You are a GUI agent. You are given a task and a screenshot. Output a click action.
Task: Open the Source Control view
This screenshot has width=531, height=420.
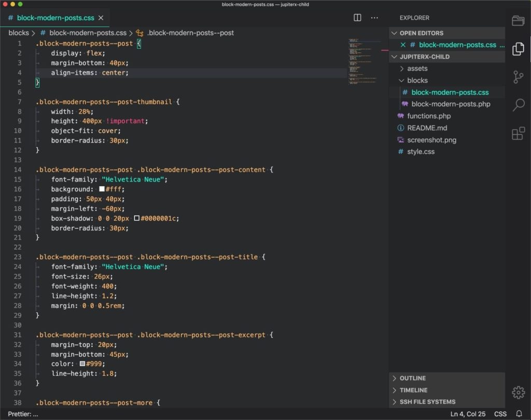point(518,77)
